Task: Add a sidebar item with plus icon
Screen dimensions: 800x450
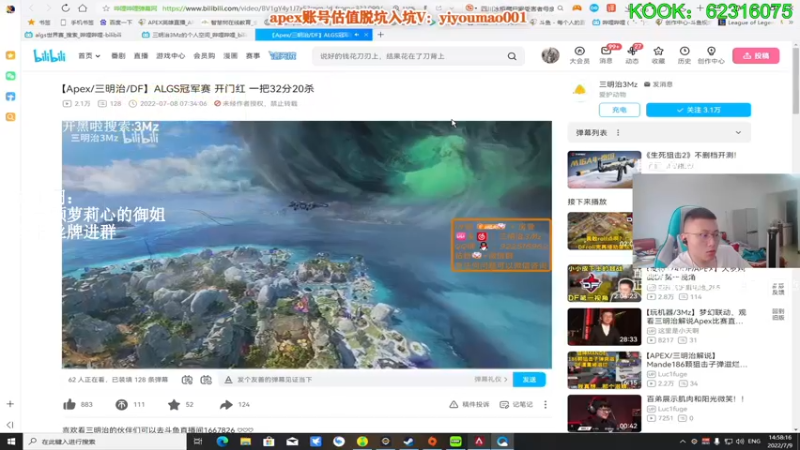Action: pos(10,404)
